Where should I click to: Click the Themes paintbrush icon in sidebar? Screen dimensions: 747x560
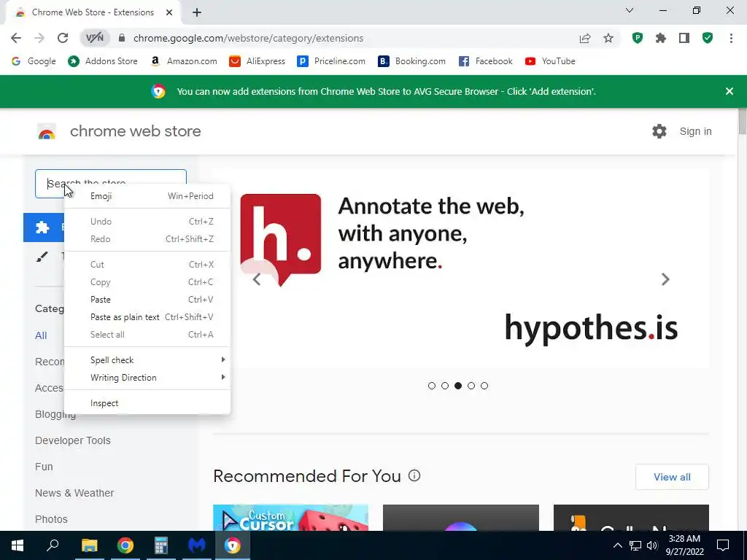[x=42, y=257]
